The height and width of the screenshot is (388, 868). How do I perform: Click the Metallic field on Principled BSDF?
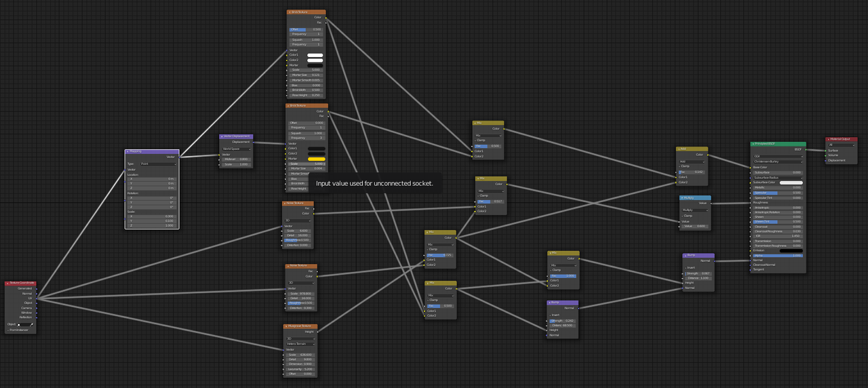(x=778, y=187)
